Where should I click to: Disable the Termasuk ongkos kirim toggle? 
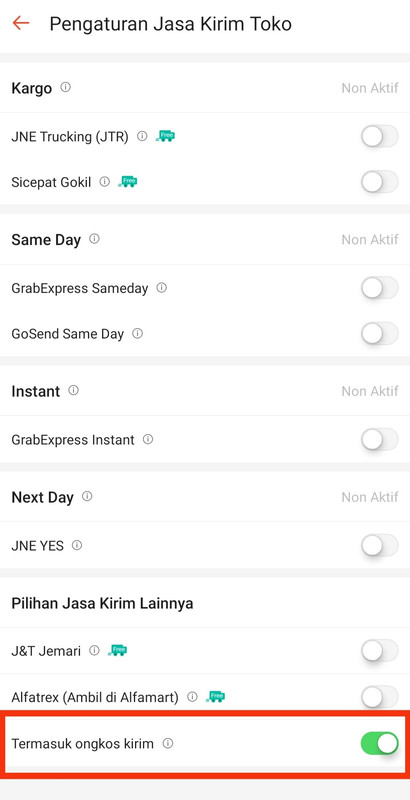pos(379,743)
